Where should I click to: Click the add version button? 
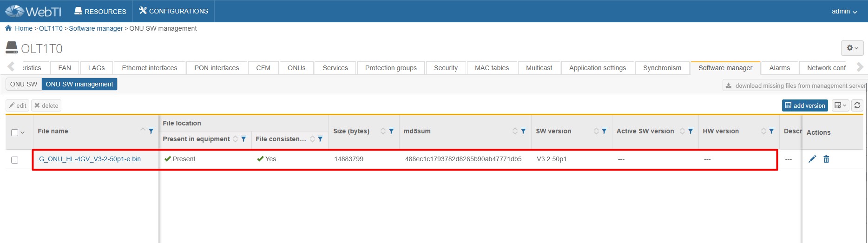[x=805, y=105]
